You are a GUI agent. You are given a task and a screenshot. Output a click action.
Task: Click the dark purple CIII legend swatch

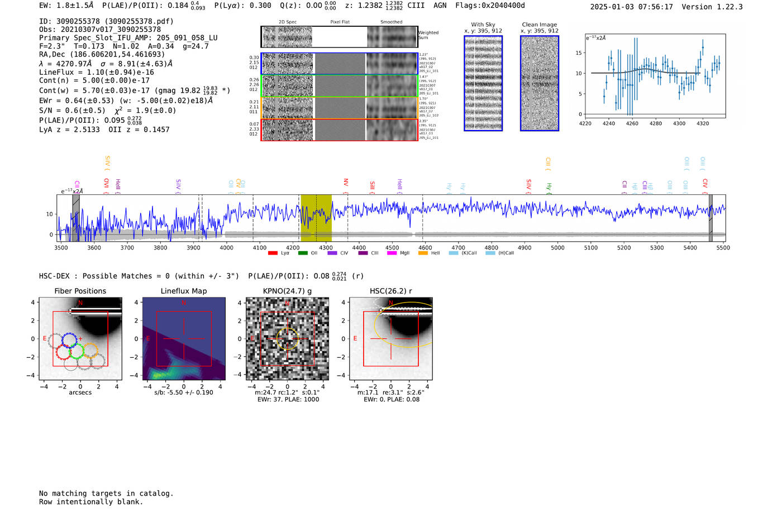click(363, 253)
